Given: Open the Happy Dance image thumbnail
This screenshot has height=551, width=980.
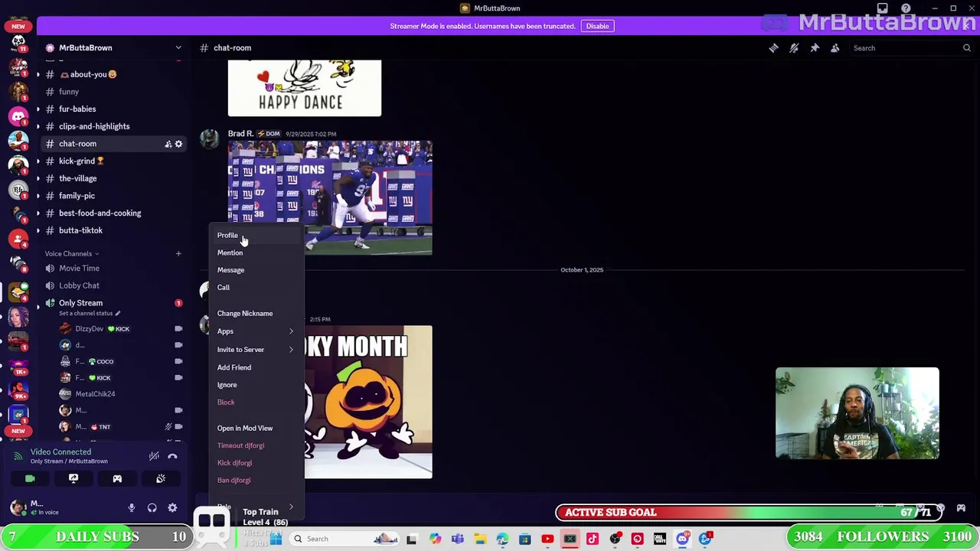Looking at the screenshot, I should click(305, 88).
